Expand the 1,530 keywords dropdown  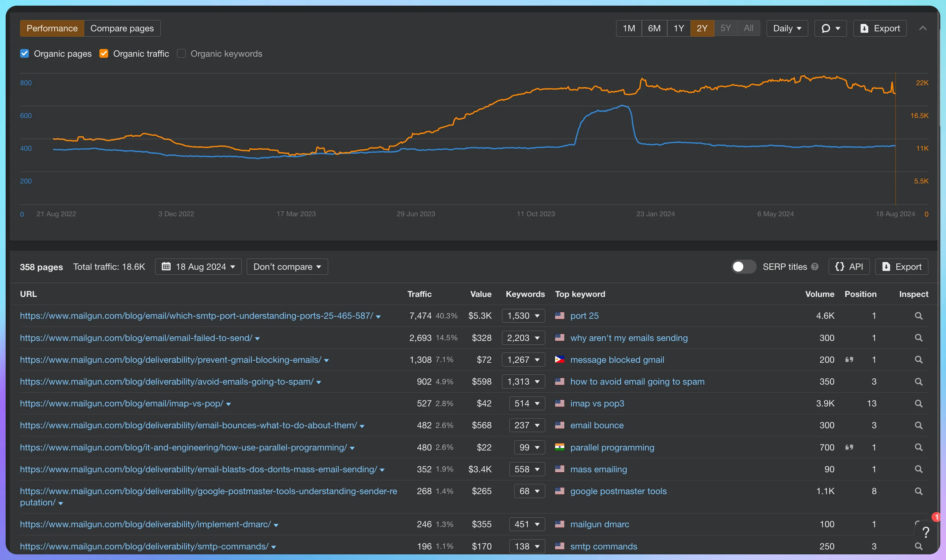click(x=523, y=316)
